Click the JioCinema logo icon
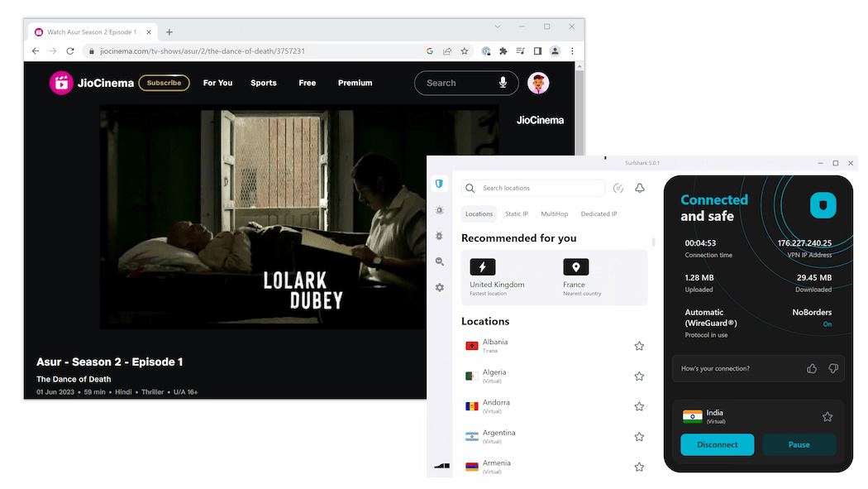Screen dimensions: 868x489 tap(61, 83)
